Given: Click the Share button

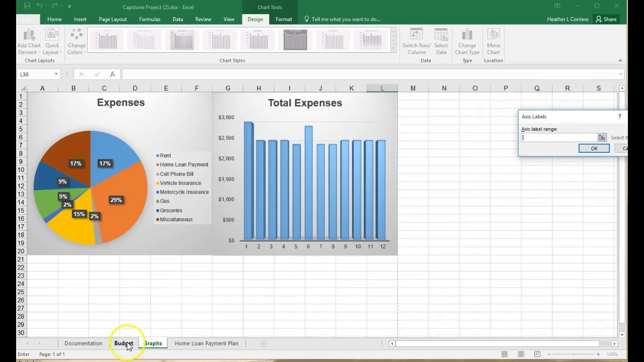Looking at the screenshot, I should click(606, 19).
